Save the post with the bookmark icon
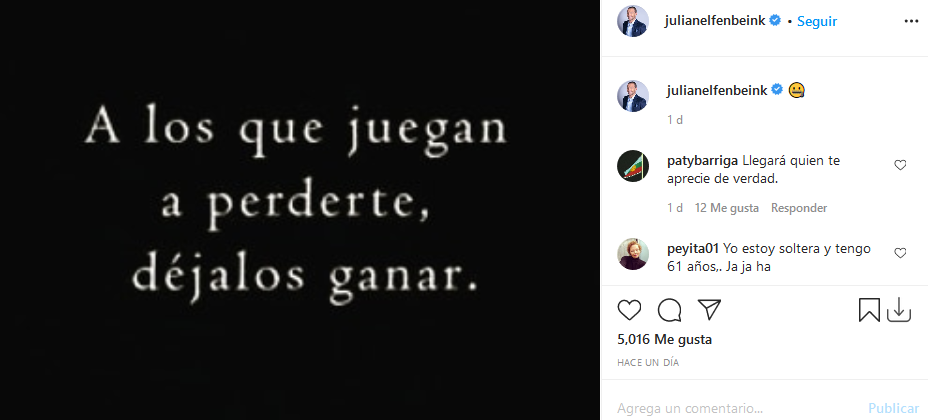This screenshot has width=928, height=420. click(x=869, y=310)
